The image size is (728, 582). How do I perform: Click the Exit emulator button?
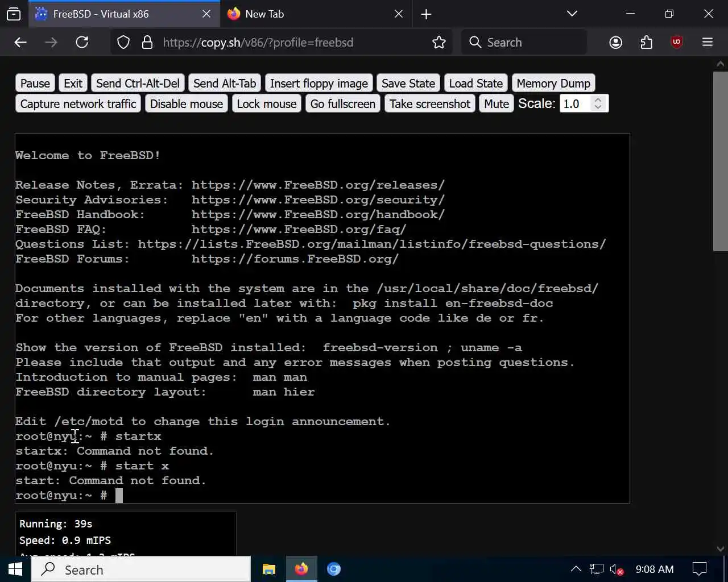(73, 84)
